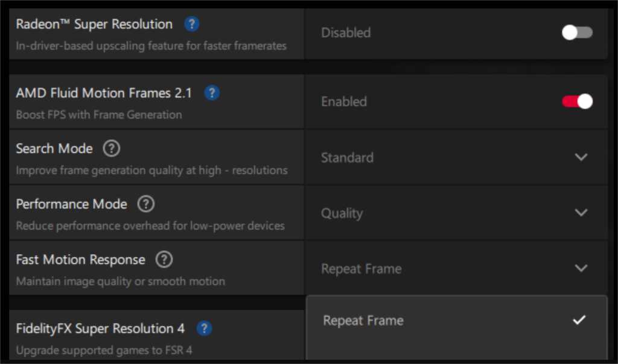Screen dimensions: 618x364
Task: Click the Radeon Super Resolution label
Action: pyautogui.click(x=94, y=24)
